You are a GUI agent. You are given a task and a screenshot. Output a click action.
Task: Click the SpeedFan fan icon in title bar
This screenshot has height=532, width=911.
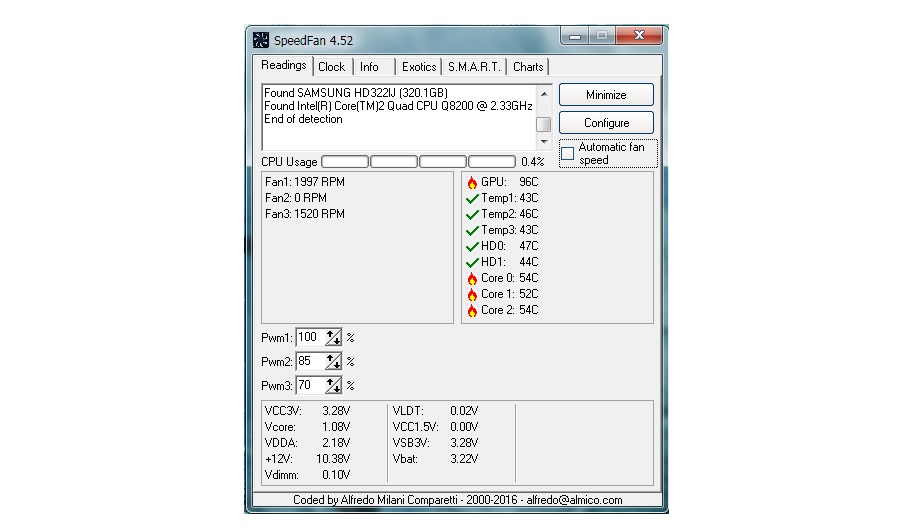pyautogui.click(x=261, y=40)
